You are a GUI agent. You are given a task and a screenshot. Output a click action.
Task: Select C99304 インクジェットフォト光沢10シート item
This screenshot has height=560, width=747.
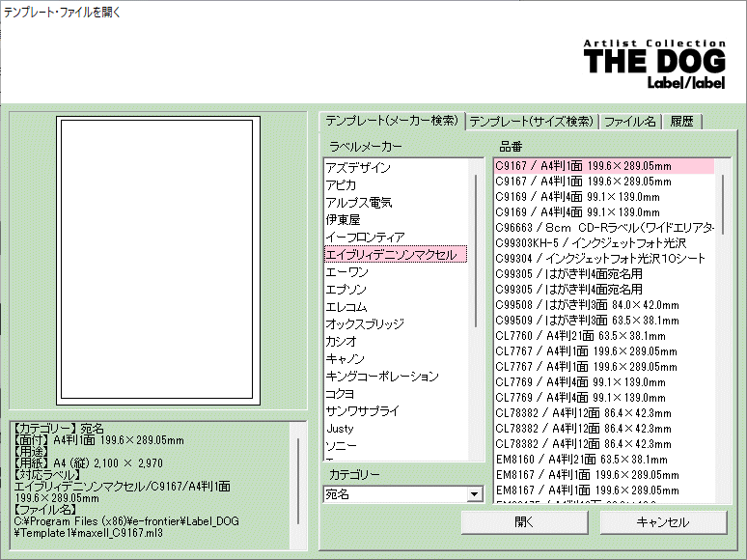604,259
